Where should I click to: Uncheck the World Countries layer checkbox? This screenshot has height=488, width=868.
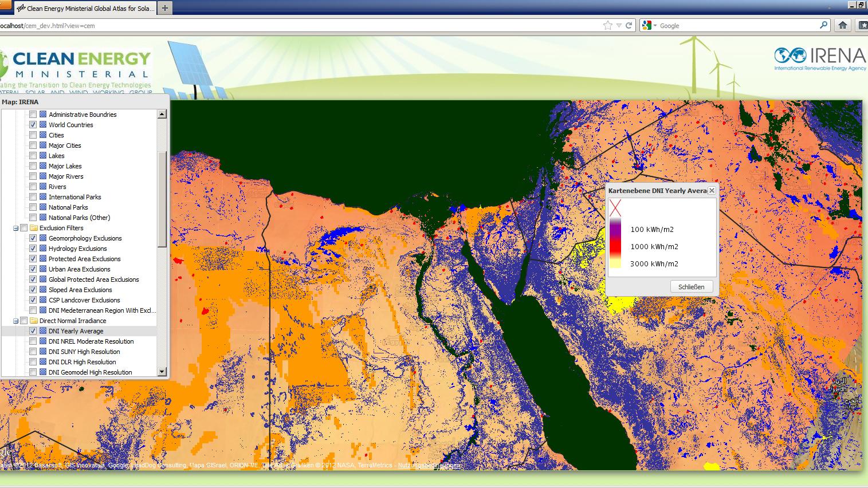click(33, 125)
